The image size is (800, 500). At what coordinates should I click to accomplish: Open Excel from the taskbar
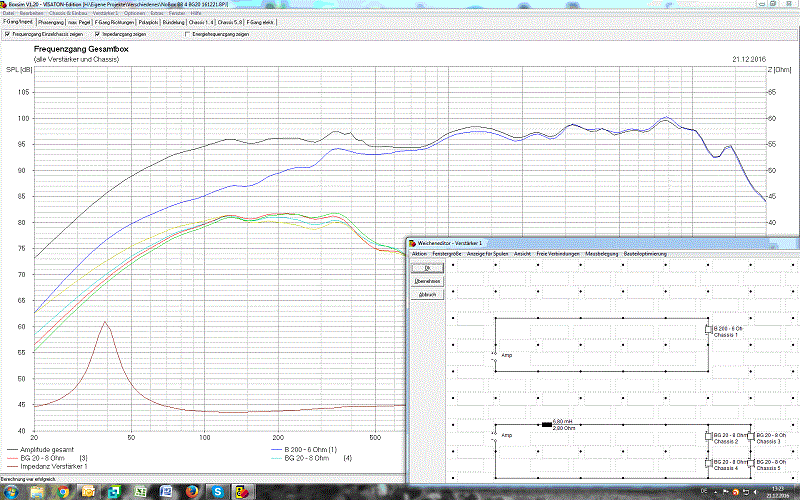tap(140, 492)
